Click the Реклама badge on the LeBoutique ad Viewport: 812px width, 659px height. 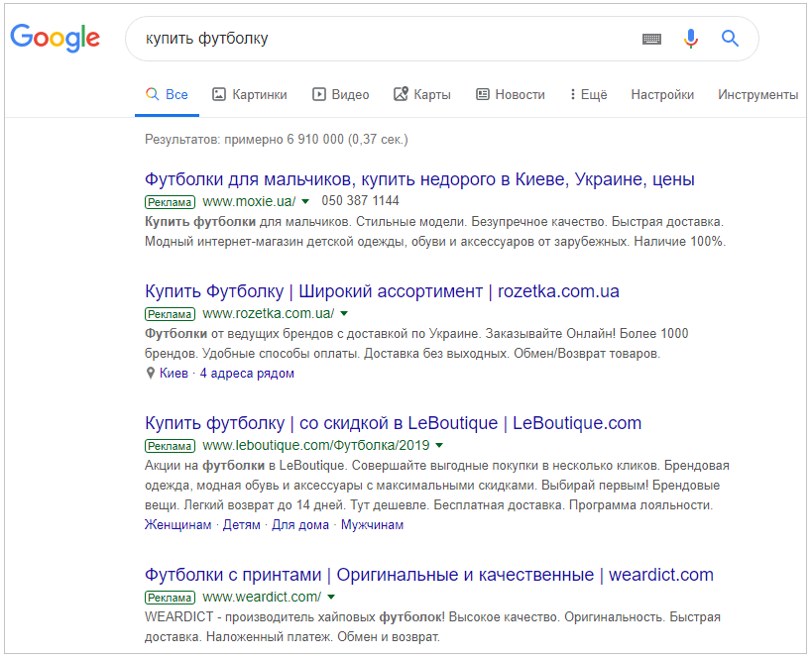coord(170,446)
